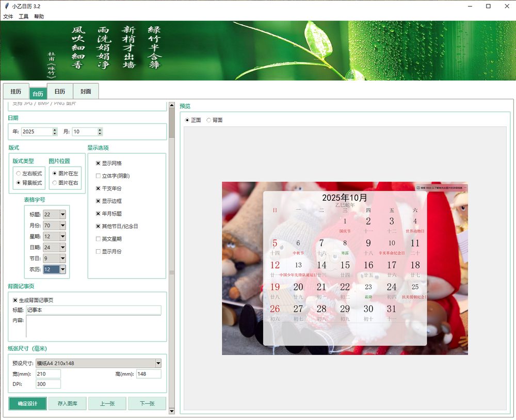The image size is (516, 420).
Task: Click the 小乙日历 feather app icon
Action: [x=7, y=6]
